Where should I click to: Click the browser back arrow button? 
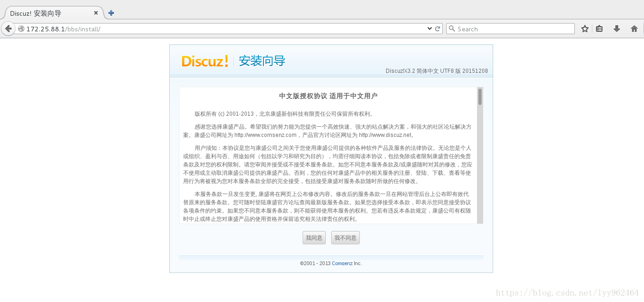tap(8, 29)
